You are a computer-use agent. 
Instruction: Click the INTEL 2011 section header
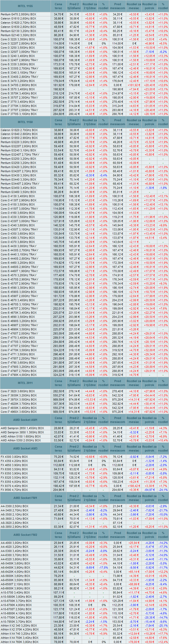pyautogui.click(x=25, y=383)
